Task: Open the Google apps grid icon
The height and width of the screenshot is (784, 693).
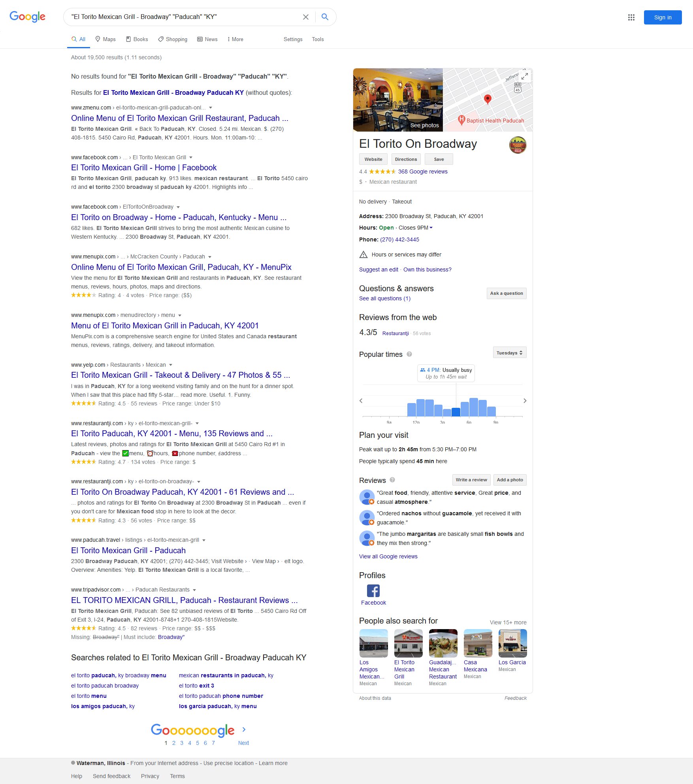Action: [x=631, y=17]
